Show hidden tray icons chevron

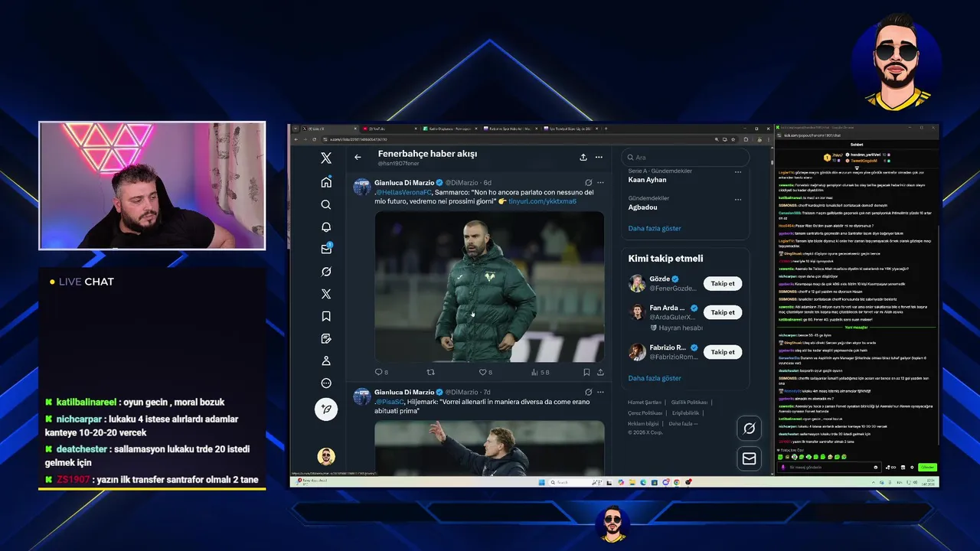click(x=874, y=482)
